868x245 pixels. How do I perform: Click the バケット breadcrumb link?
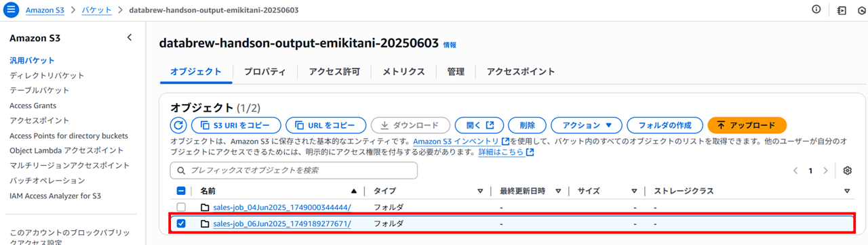click(97, 10)
